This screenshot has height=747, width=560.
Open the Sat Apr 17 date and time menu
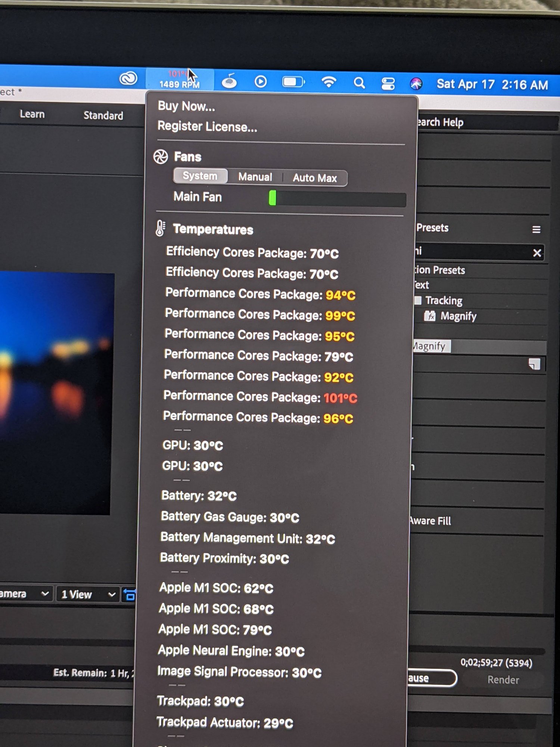492,85
